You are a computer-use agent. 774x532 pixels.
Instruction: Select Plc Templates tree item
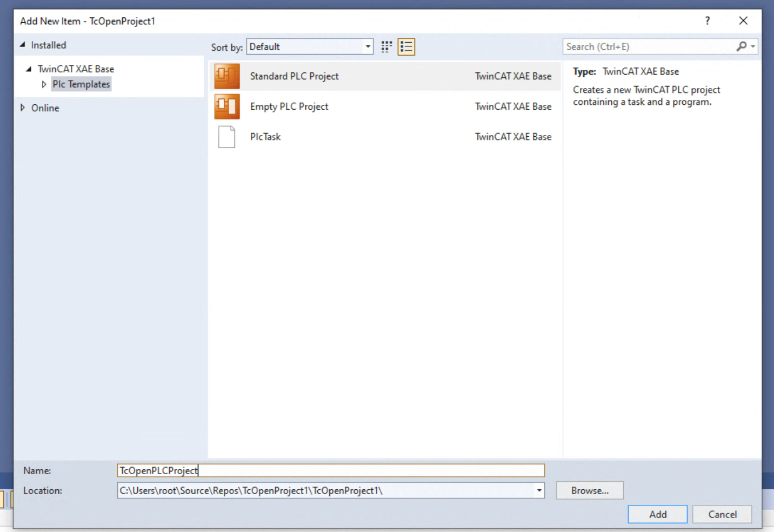tap(81, 84)
